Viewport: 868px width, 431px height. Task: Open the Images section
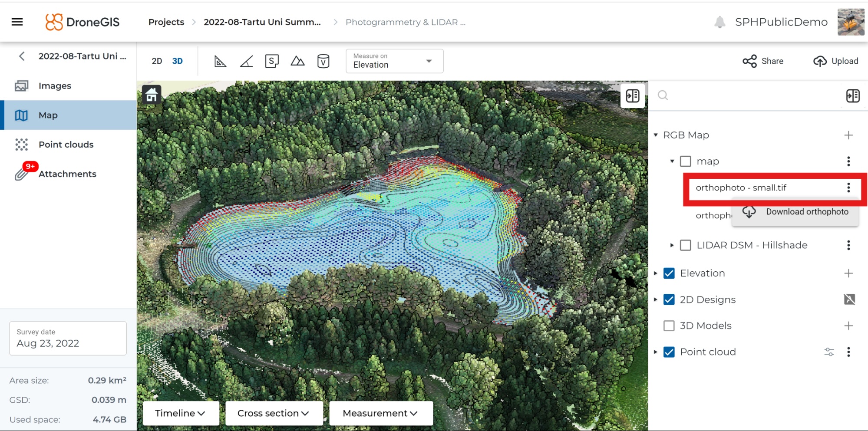click(68, 86)
